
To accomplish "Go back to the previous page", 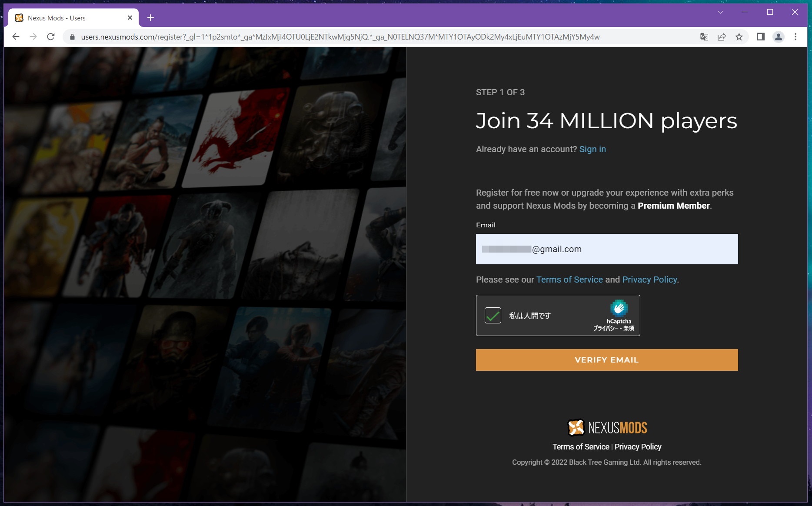I will [x=16, y=37].
